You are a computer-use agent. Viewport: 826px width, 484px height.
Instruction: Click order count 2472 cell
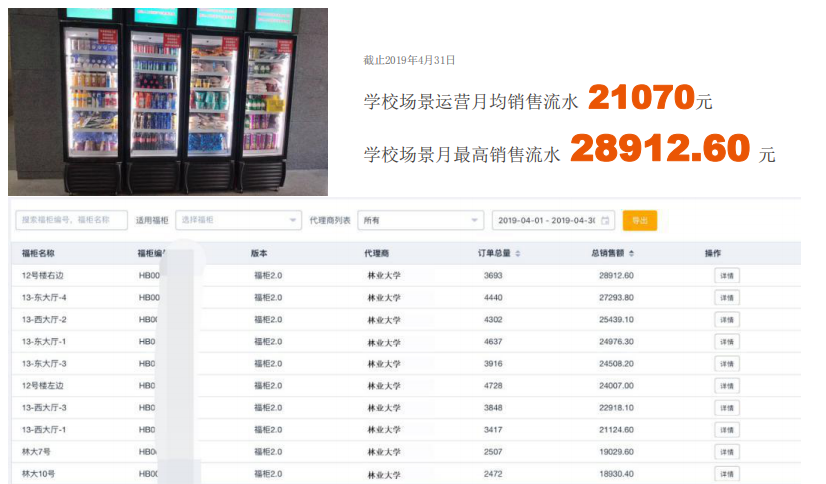(493, 473)
